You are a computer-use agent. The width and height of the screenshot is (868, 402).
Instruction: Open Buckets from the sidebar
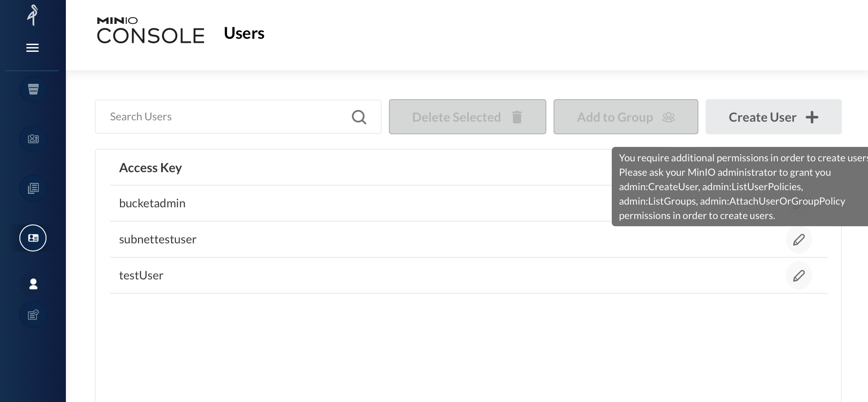(33, 89)
